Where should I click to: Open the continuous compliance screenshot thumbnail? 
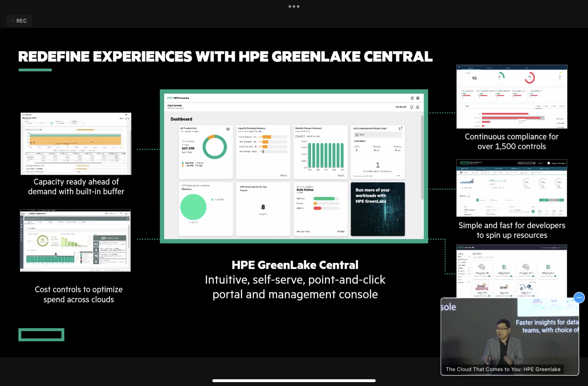[x=512, y=96]
